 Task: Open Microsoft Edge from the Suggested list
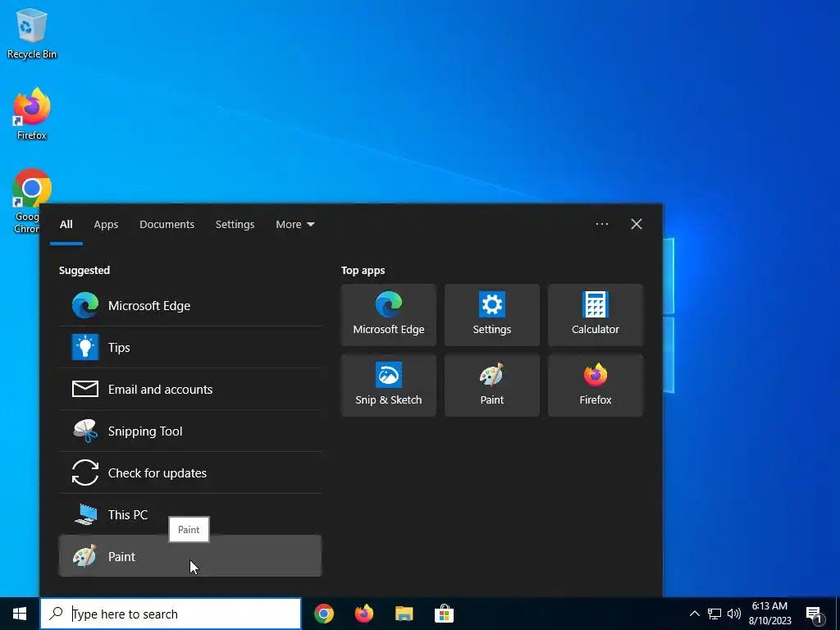(x=190, y=305)
